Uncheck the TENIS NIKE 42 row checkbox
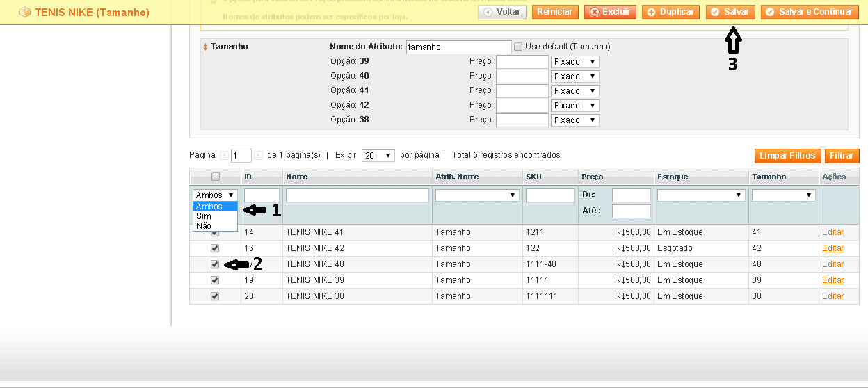 click(x=215, y=248)
